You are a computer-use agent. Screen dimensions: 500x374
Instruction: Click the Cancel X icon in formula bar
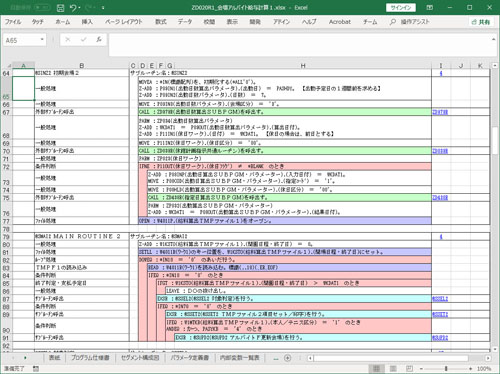68,40
